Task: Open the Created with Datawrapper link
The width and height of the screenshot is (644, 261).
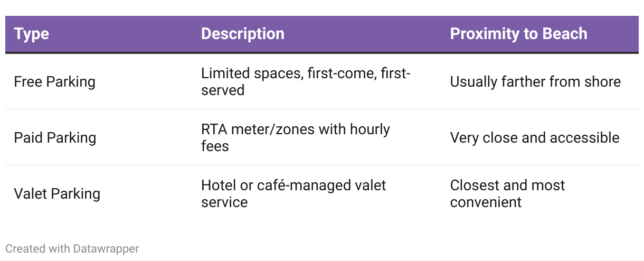Action: tap(72, 248)
